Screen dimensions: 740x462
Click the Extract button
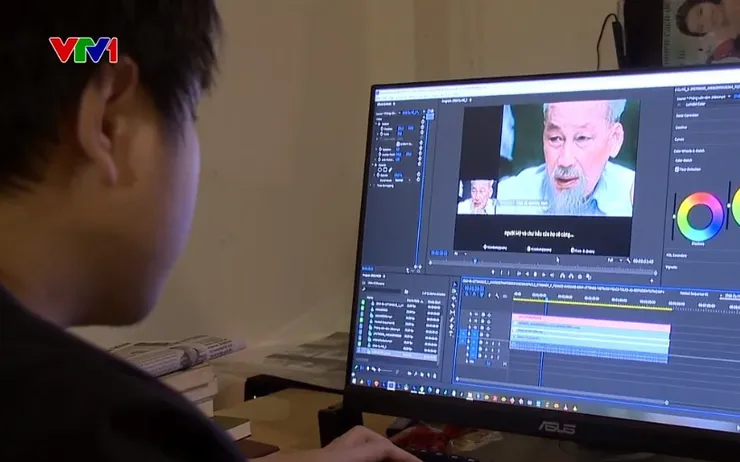click(x=571, y=276)
